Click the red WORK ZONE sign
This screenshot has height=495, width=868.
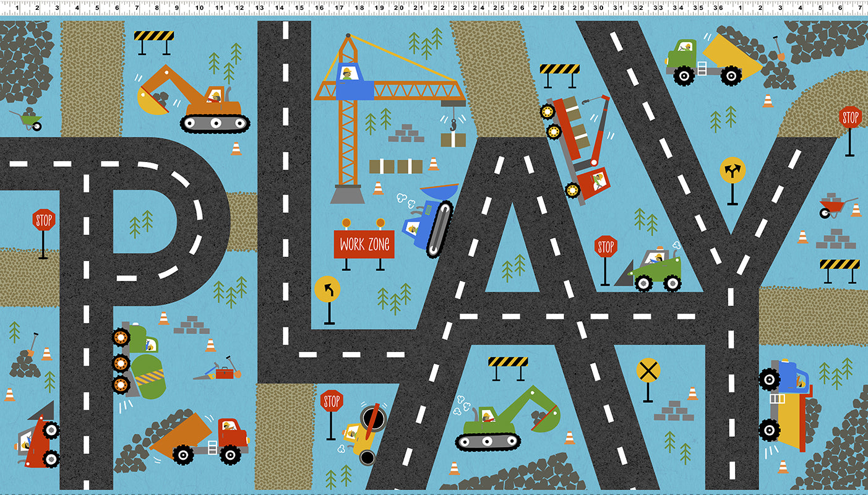364,244
